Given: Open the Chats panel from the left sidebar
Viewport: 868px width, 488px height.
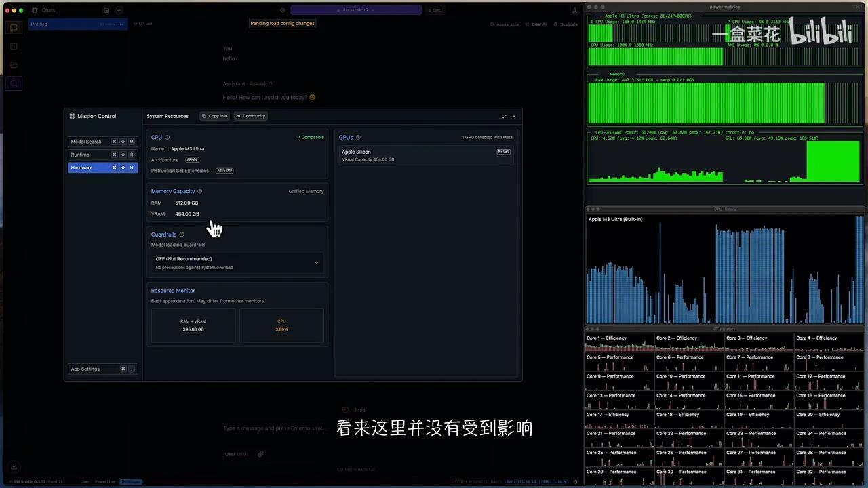Looking at the screenshot, I should coord(14,28).
